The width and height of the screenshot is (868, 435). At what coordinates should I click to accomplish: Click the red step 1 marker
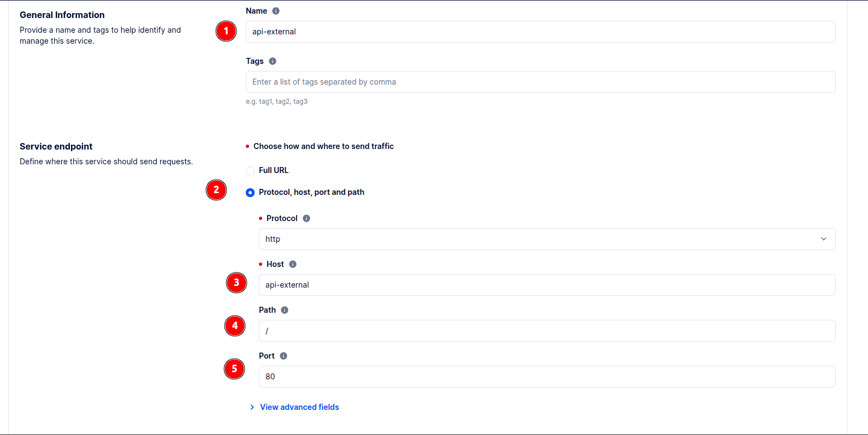click(x=226, y=31)
